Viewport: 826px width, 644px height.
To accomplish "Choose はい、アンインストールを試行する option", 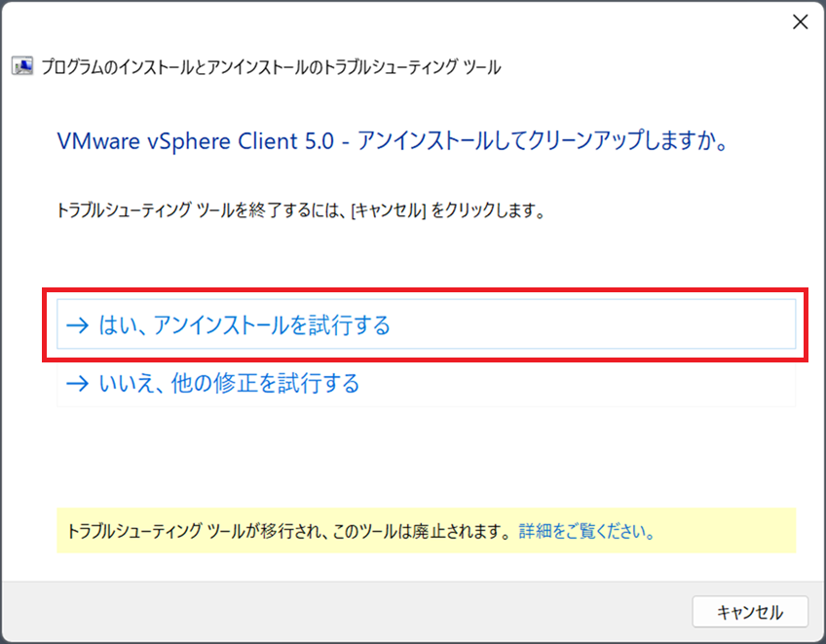I will click(x=426, y=324).
